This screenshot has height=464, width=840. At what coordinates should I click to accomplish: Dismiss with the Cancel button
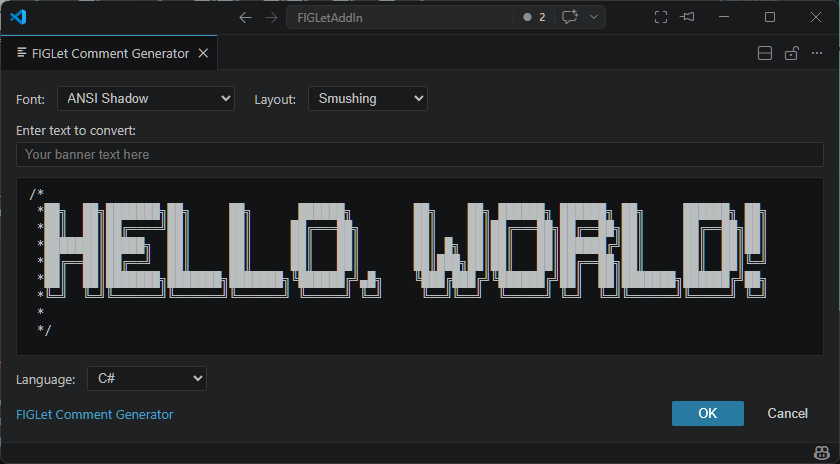click(788, 413)
